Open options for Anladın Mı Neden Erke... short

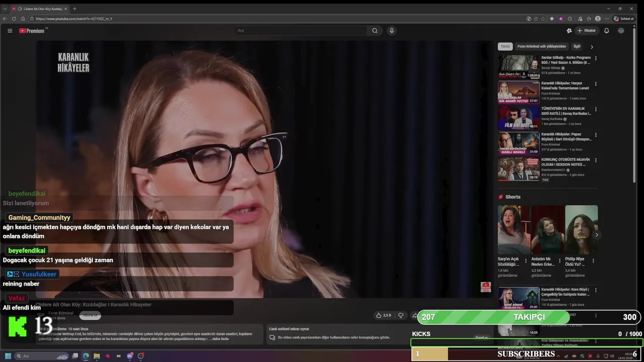559,261
